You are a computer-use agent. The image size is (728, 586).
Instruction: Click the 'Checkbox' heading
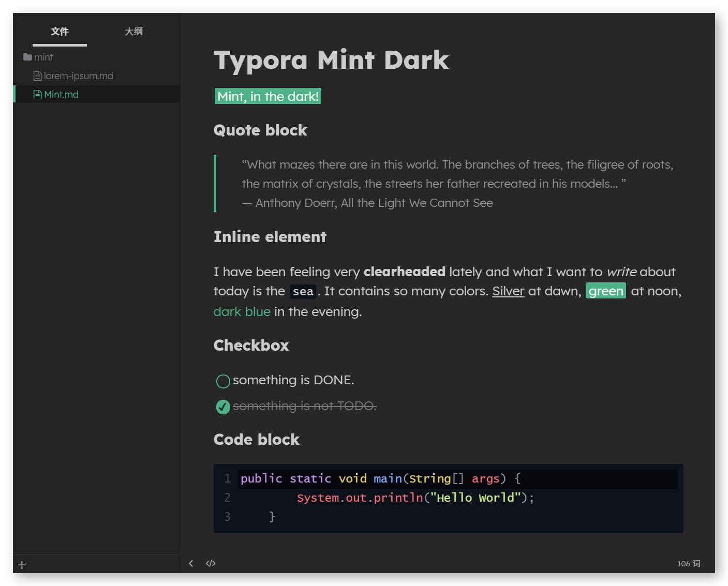[x=251, y=345]
